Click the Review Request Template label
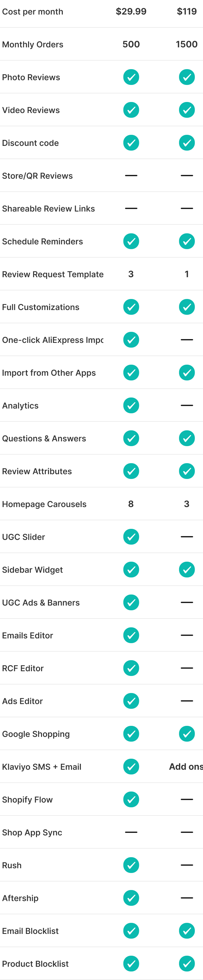This screenshot has width=203, height=980. coord(52,274)
